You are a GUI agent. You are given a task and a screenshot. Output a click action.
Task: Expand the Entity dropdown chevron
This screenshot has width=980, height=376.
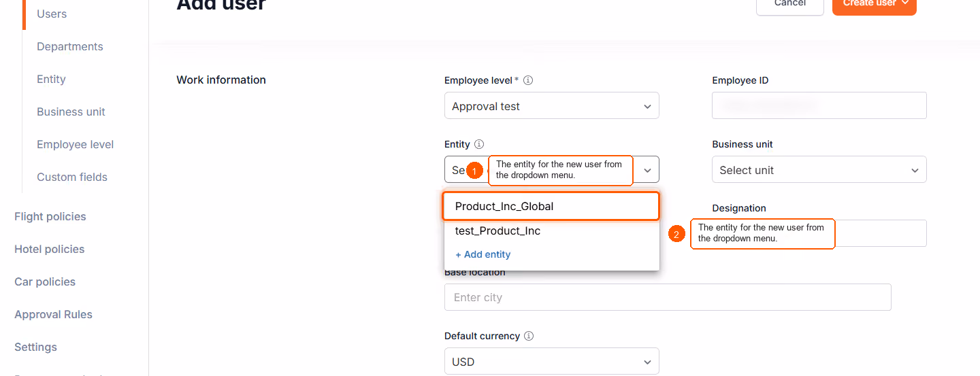[x=647, y=170]
